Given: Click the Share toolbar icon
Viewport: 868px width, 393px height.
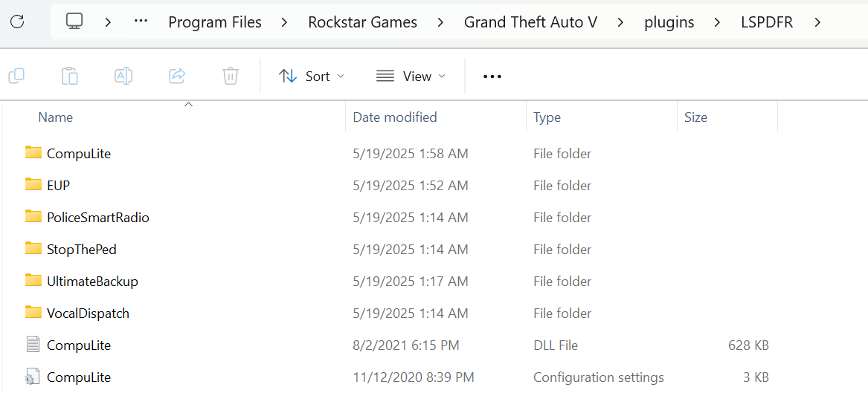Looking at the screenshot, I should [177, 76].
